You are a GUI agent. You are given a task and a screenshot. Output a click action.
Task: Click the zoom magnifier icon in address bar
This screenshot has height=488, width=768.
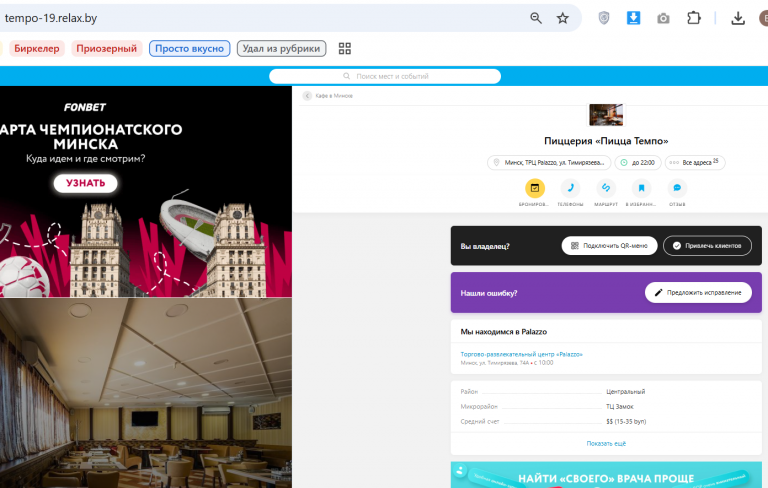536,19
